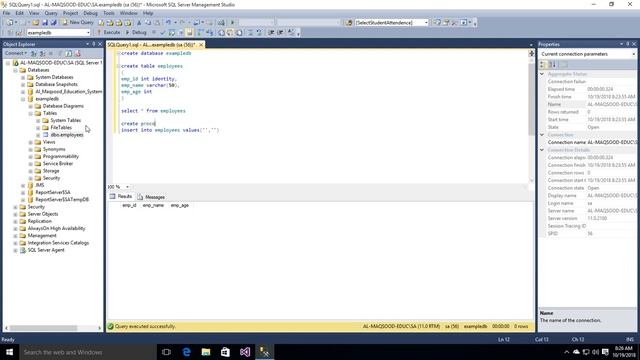The image size is (640, 360).
Task: Open the File menu
Action: click(x=7, y=13)
